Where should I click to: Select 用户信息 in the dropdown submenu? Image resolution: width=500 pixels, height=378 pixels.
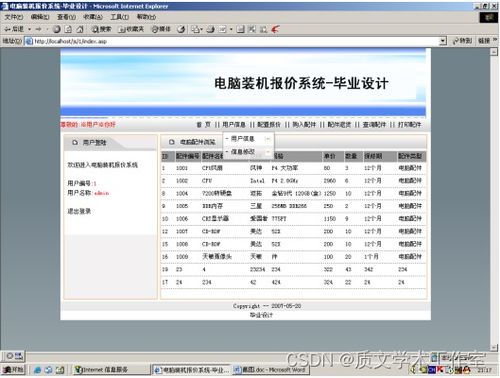248,138
